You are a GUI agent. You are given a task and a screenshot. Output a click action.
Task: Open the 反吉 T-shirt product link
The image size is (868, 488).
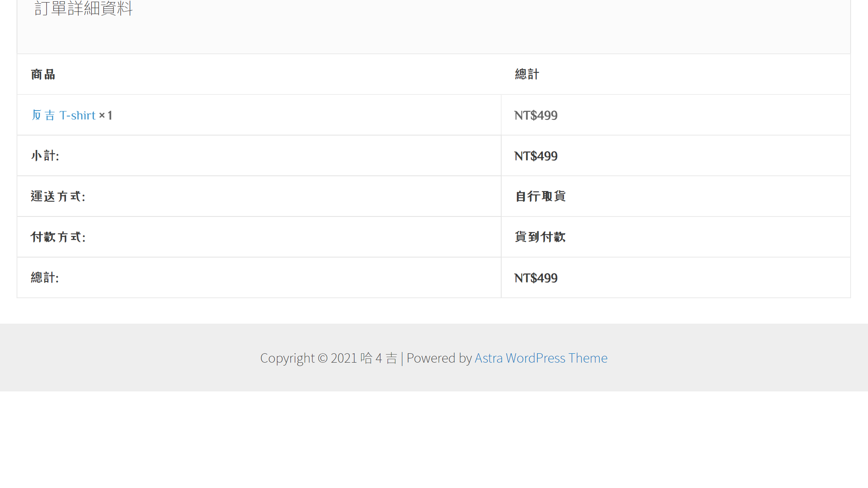coord(64,115)
